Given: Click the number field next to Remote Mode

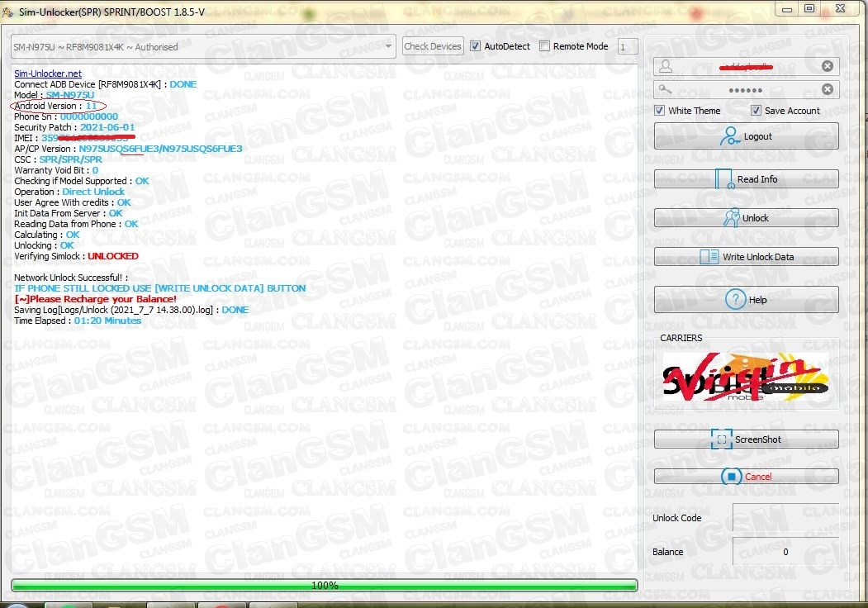Looking at the screenshot, I should (627, 47).
